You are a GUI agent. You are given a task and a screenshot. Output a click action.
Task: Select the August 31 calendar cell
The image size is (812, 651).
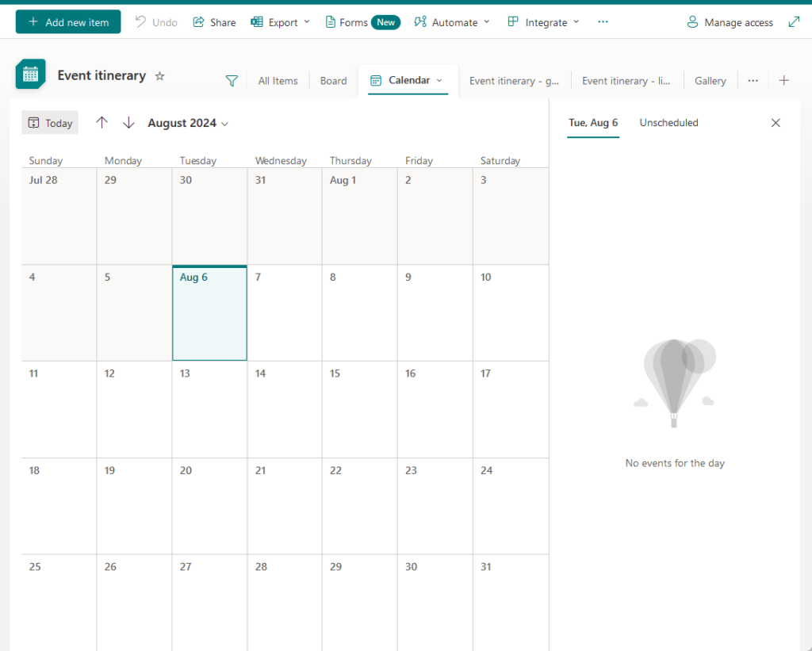[510, 603]
